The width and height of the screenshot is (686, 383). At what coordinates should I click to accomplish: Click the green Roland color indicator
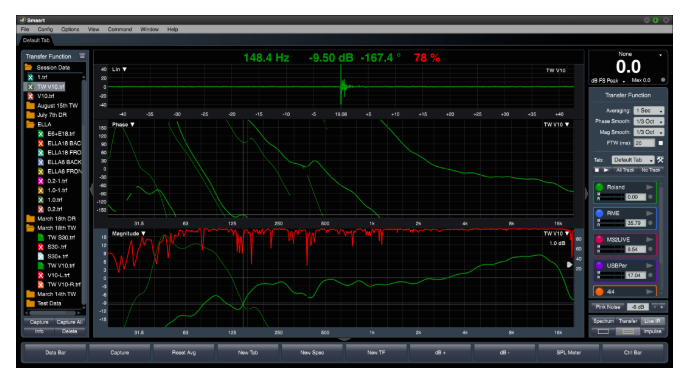pyautogui.click(x=599, y=187)
